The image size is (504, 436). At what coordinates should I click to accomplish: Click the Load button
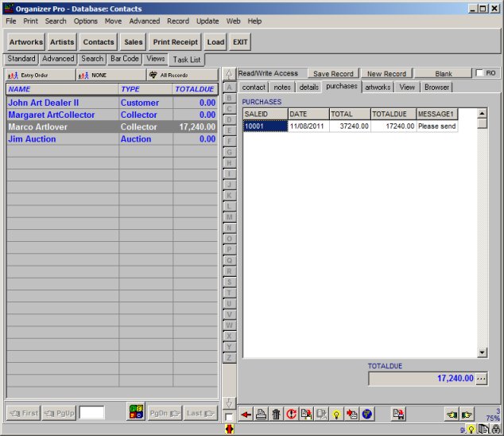(x=215, y=42)
